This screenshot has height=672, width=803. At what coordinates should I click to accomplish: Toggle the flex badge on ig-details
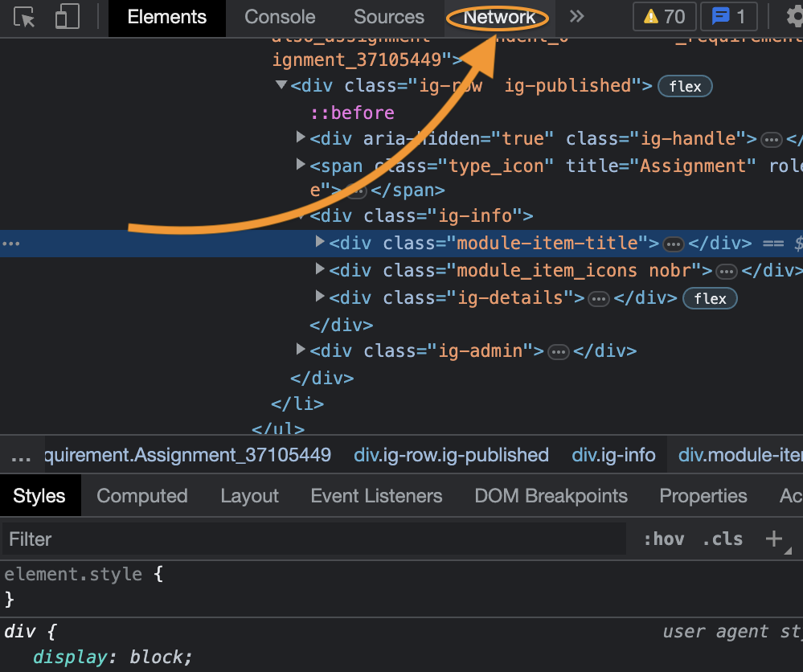pyautogui.click(x=710, y=298)
